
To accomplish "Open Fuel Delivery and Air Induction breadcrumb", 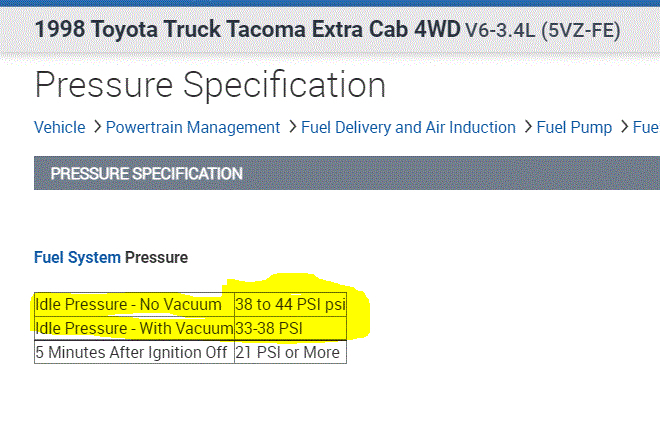I will point(410,127).
